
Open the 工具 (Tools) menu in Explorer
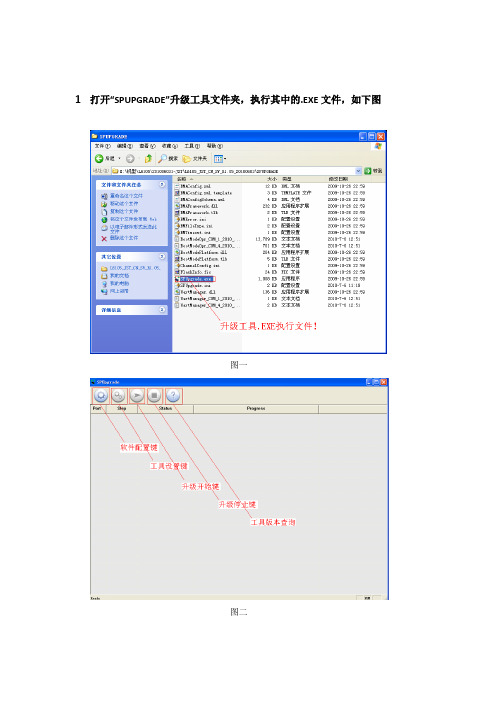pyautogui.click(x=192, y=146)
